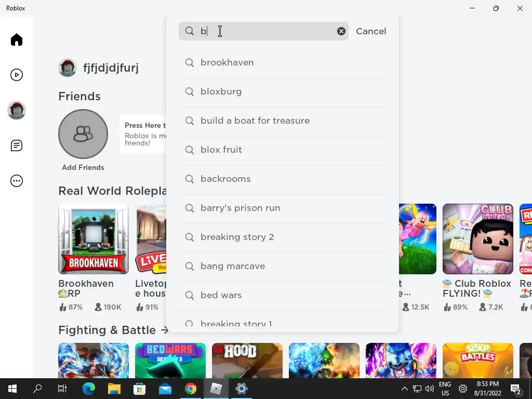Select the 'brookhaven' suggestion

point(283,62)
